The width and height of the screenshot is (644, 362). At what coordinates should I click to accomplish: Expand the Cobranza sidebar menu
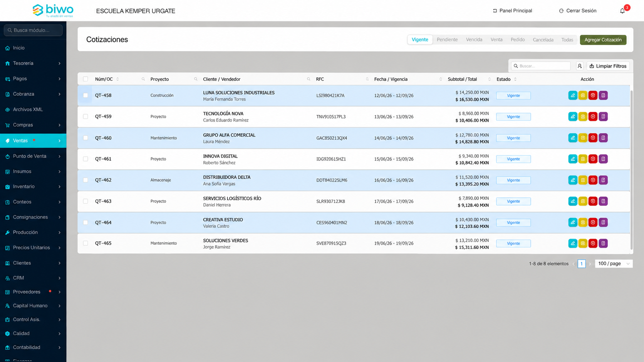[x=33, y=94]
